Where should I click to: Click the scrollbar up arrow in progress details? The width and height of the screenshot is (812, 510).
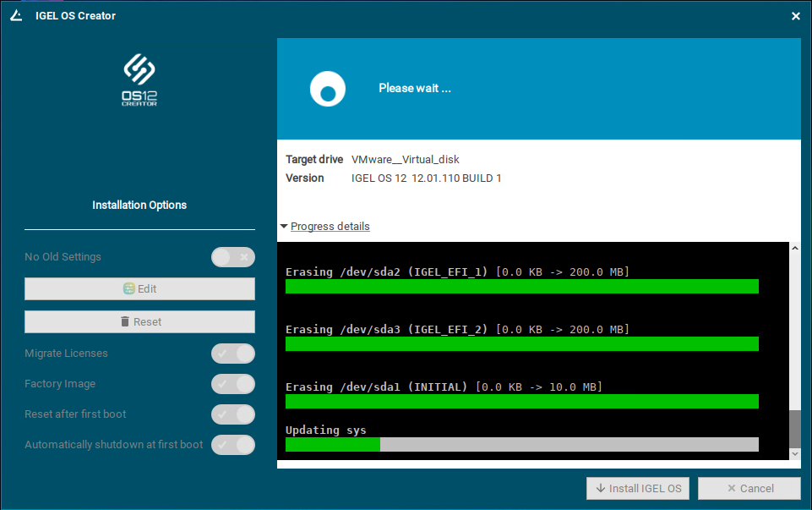pyautogui.click(x=794, y=247)
